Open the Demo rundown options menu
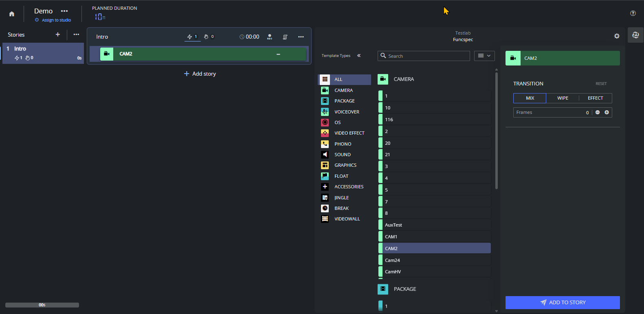 point(64,11)
